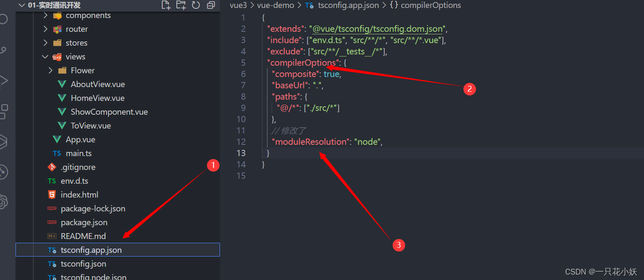Click the Vue icon beside ToView.vue
The width and height of the screenshot is (644, 280).
[62, 126]
